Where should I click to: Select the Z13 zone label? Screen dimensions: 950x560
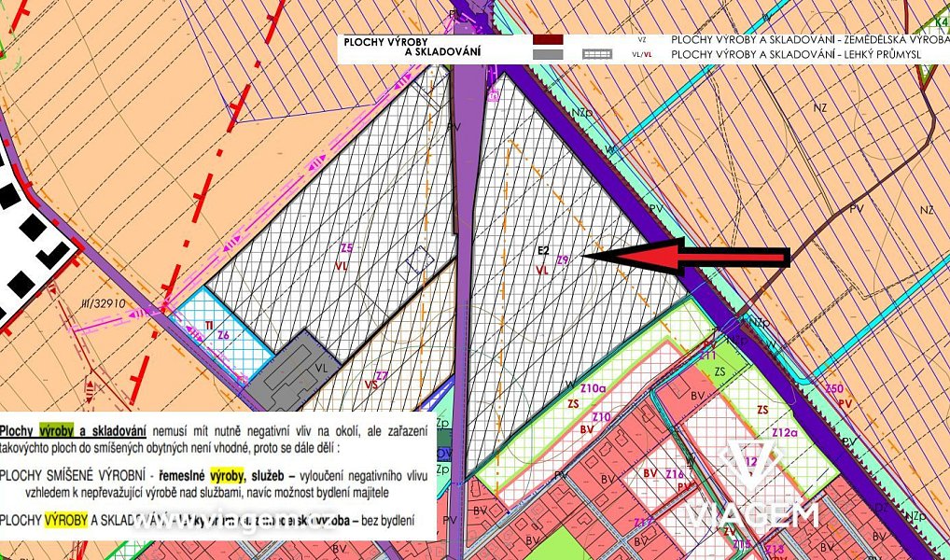(775, 551)
